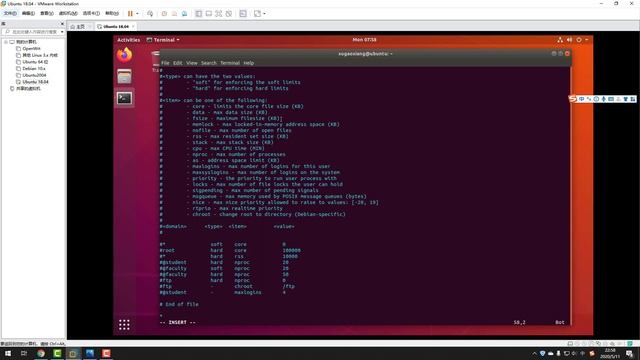Open the Terminal app menu in top bar
Viewport: 640px width, 360px height.
pyautogui.click(x=163, y=40)
